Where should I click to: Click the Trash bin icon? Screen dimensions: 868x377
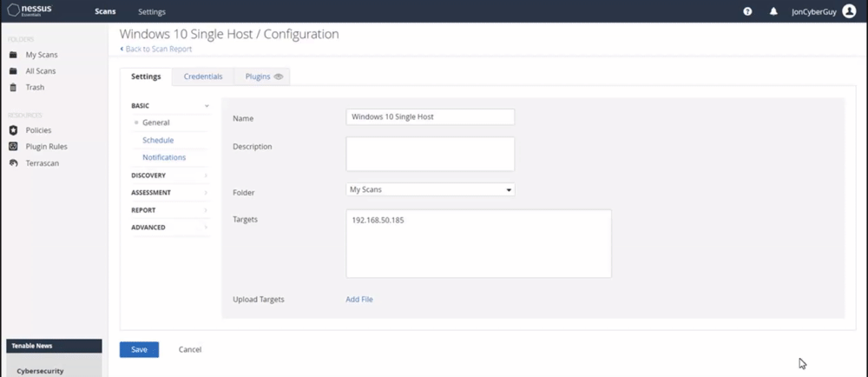click(13, 87)
